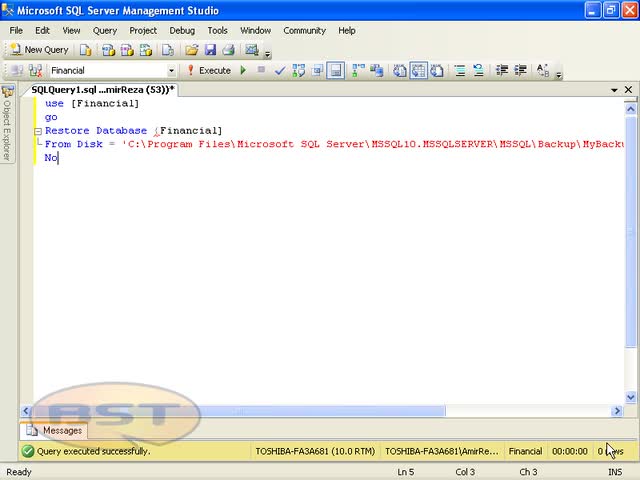Open the View menu
Image resolution: width=640 pixels, height=480 pixels.
coord(71,31)
